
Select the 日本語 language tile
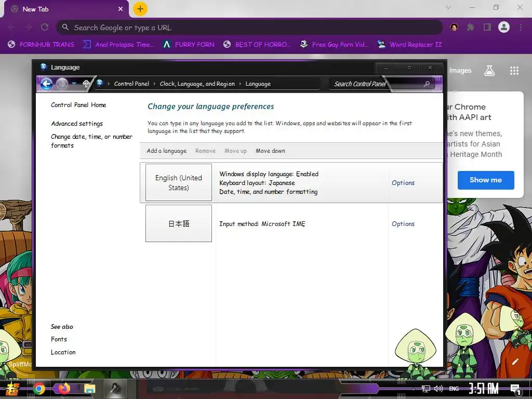[179, 223]
